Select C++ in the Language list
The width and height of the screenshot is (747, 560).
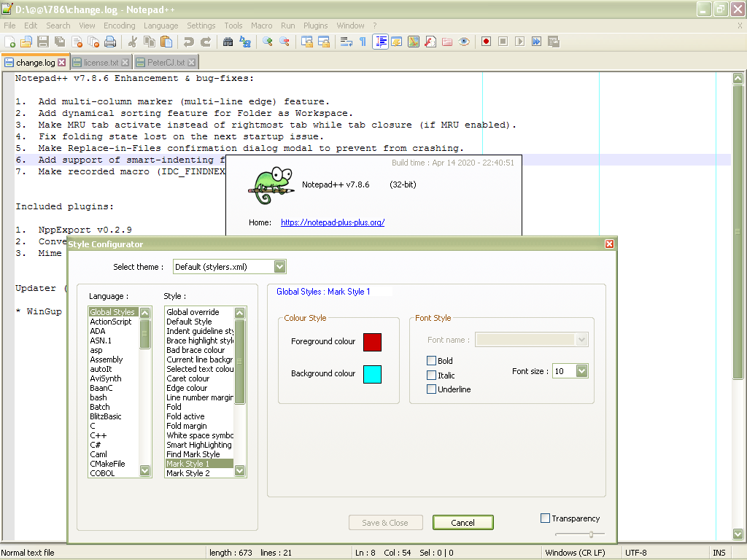coord(113,435)
